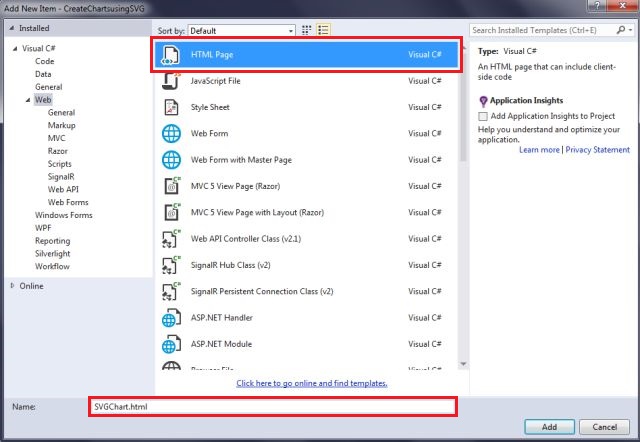Viewport: 640px width, 442px height.
Task: Select the Razor category
Action: pyautogui.click(x=58, y=151)
